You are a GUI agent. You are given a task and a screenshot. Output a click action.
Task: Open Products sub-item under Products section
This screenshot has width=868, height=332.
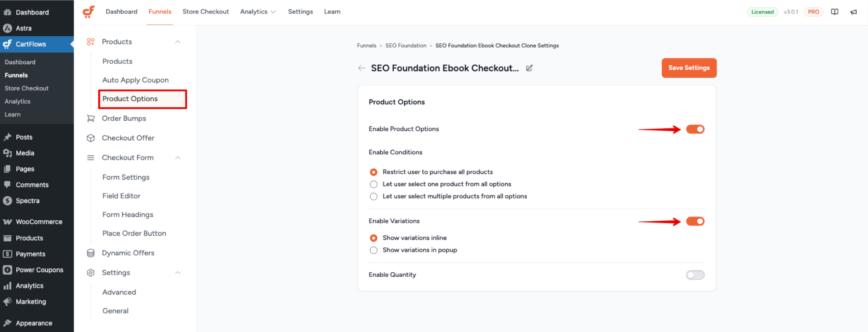pos(118,62)
